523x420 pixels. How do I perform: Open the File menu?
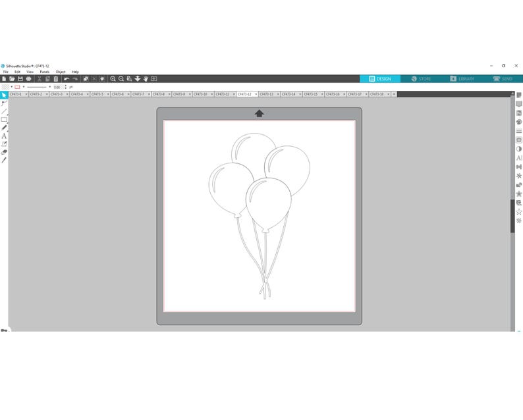coord(6,72)
